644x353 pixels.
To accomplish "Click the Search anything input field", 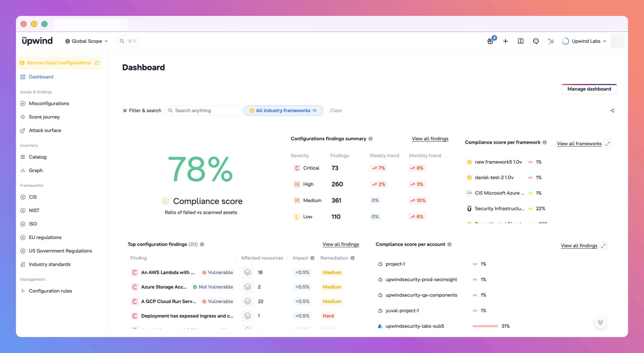I will click(x=203, y=111).
